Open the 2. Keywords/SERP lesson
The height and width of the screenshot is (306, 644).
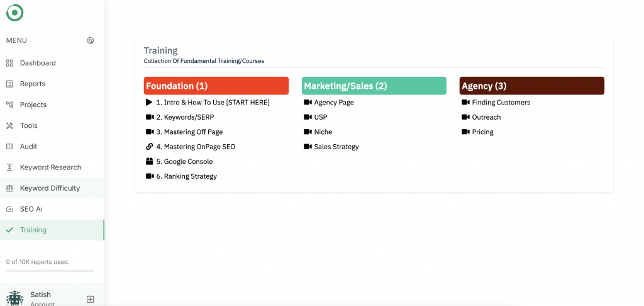click(x=185, y=117)
